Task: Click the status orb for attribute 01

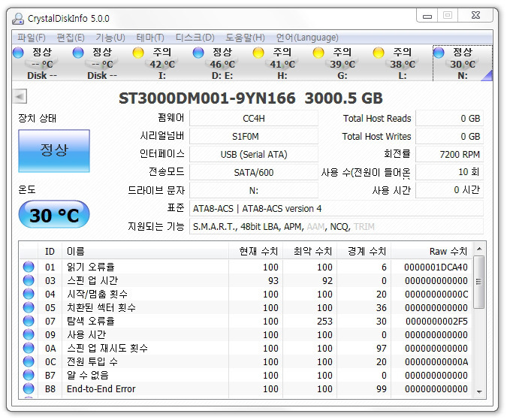Action: [x=29, y=267]
